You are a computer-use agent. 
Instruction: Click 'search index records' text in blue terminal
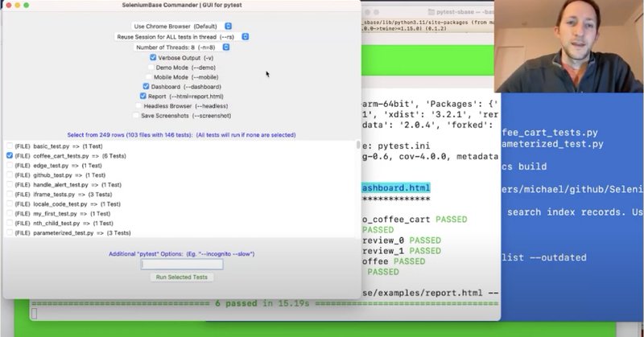tap(566, 212)
